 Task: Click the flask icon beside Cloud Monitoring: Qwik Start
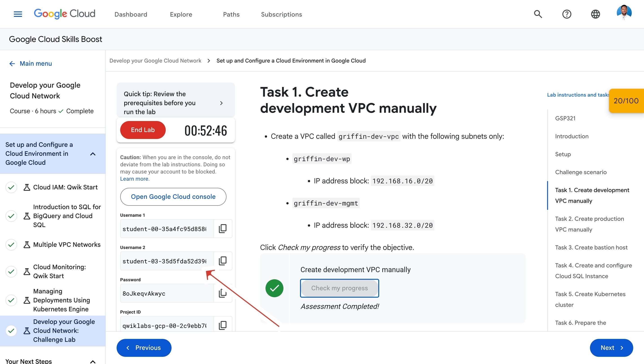27,271
